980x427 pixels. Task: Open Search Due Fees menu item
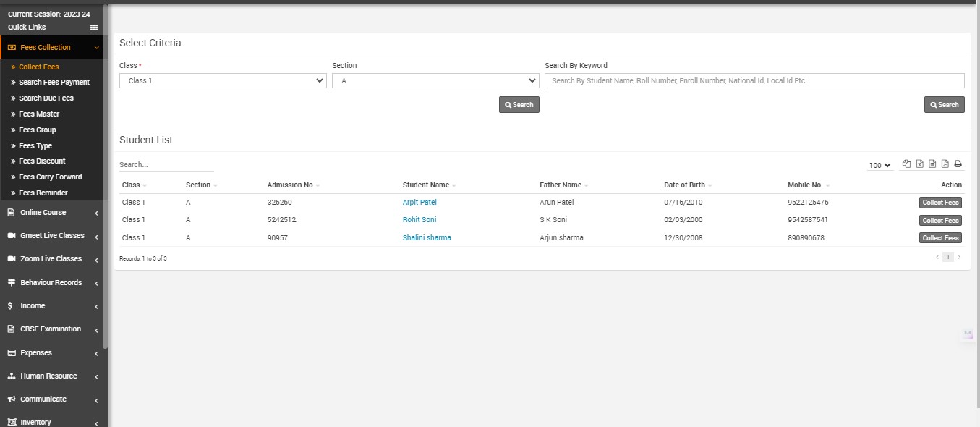point(46,98)
